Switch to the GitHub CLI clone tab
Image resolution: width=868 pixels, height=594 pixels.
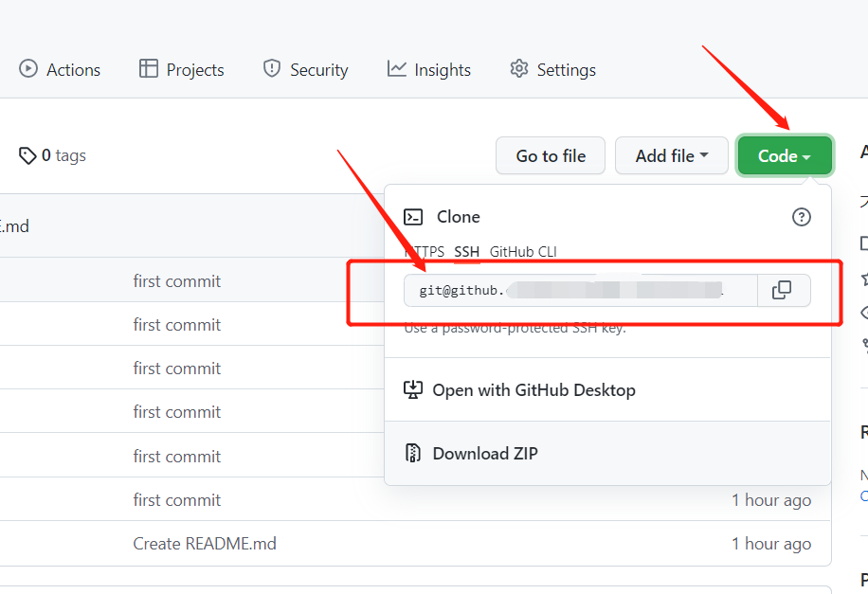tap(523, 252)
